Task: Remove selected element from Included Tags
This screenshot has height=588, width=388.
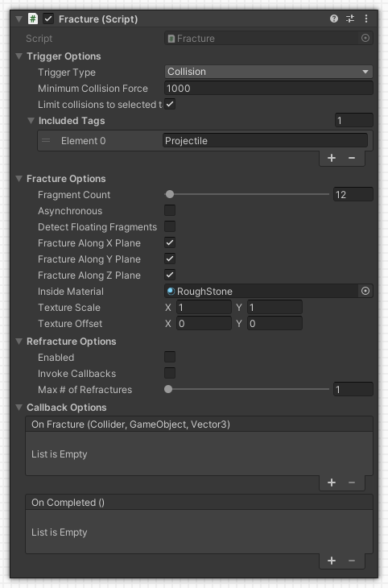Action: [352, 158]
